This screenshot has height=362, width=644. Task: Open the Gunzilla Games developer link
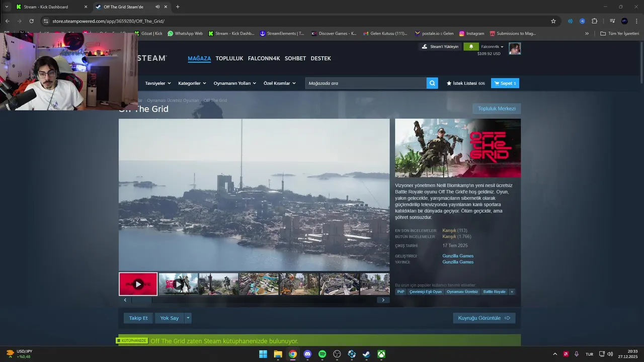point(458,256)
